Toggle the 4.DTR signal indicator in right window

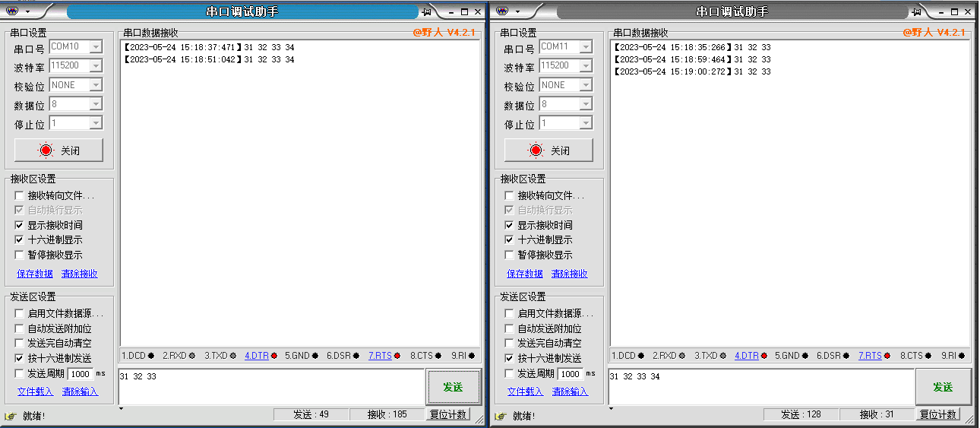pyautogui.click(x=751, y=355)
